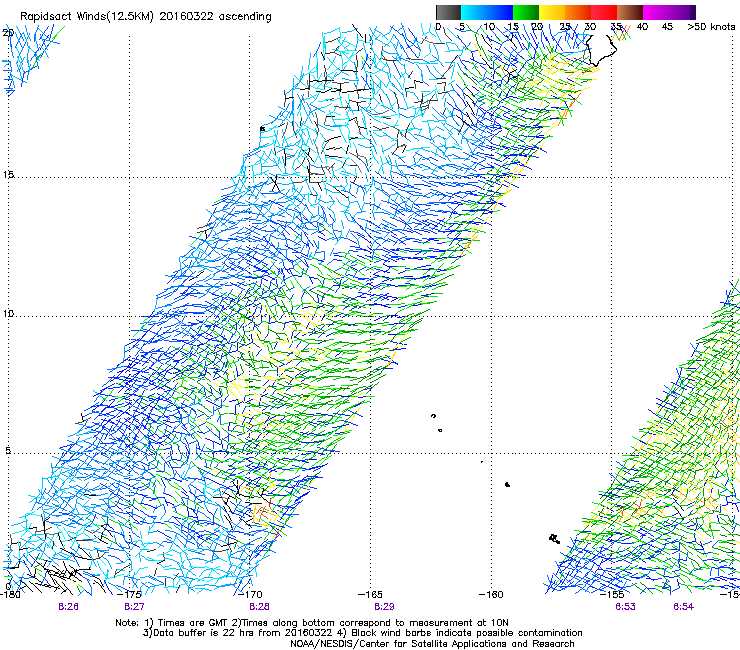Click the purple time label '6:54'

pos(683,607)
